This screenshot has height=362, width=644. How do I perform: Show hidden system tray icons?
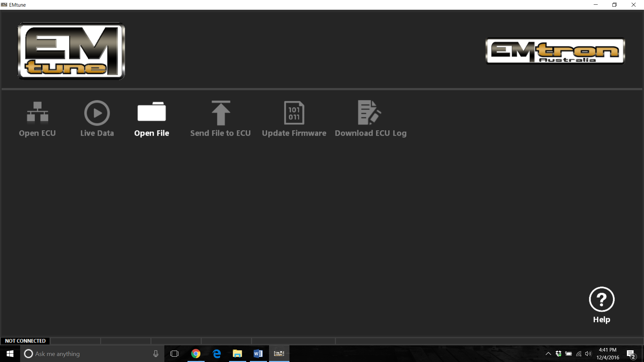(548, 354)
